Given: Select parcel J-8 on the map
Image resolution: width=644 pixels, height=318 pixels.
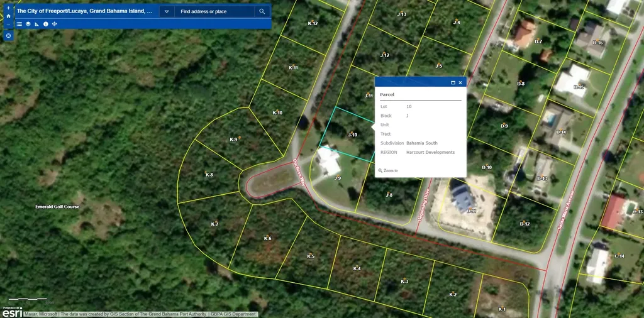Looking at the screenshot, I should click(389, 195).
